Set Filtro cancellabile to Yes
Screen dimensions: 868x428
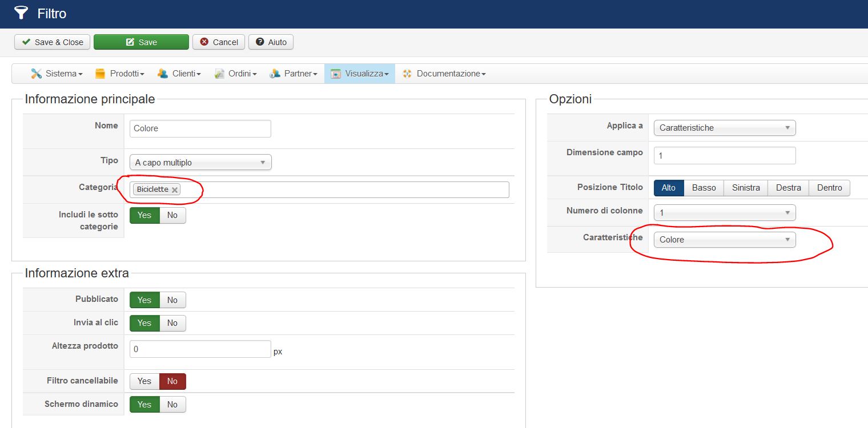pos(144,381)
